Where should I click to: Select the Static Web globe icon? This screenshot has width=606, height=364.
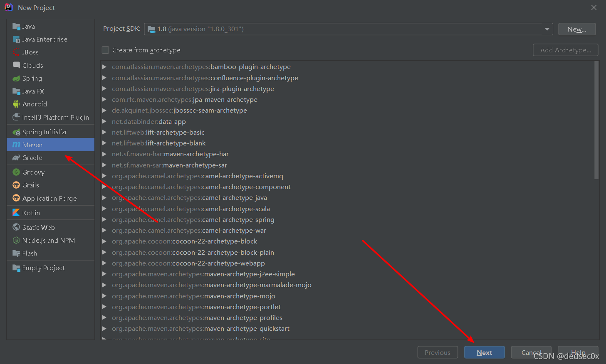click(16, 227)
